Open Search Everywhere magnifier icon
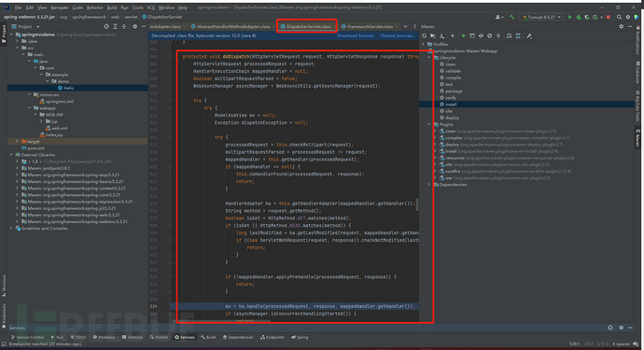644x350 pixels. pyautogui.click(x=619, y=17)
